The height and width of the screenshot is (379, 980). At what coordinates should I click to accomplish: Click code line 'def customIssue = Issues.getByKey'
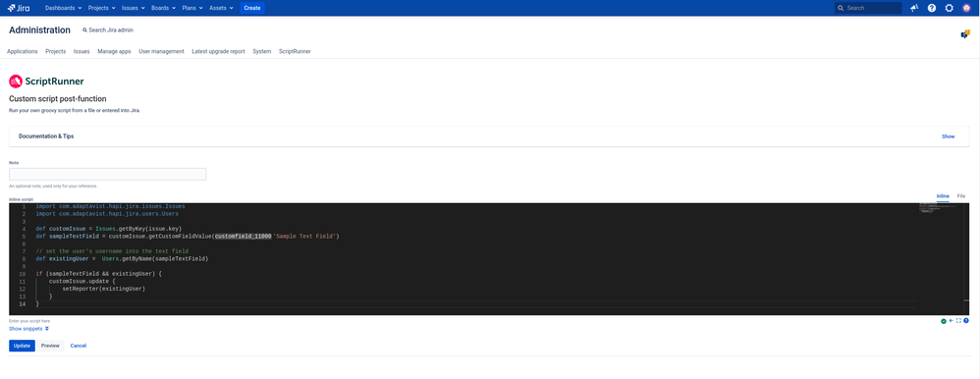pos(109,229)
